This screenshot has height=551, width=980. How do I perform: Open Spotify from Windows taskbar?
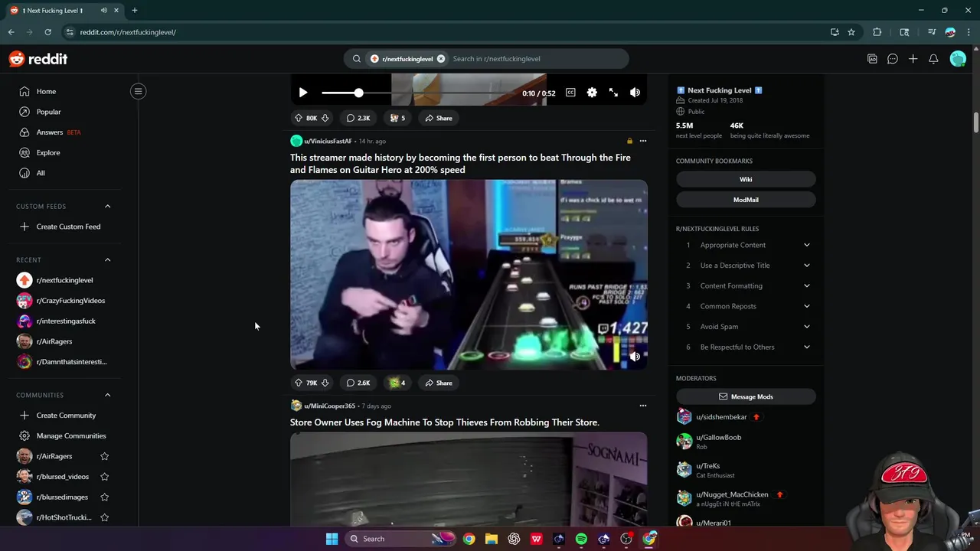click(x=581, y=539)
